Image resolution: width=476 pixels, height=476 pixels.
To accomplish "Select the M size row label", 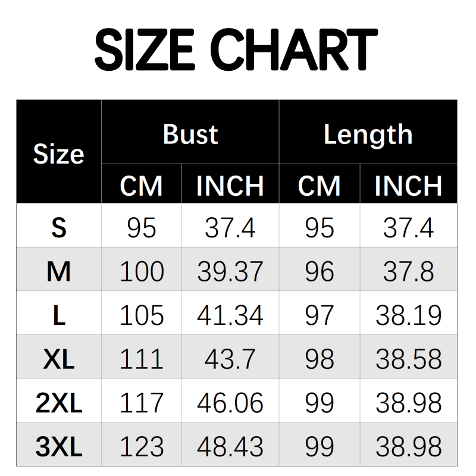I will point(58,272).
